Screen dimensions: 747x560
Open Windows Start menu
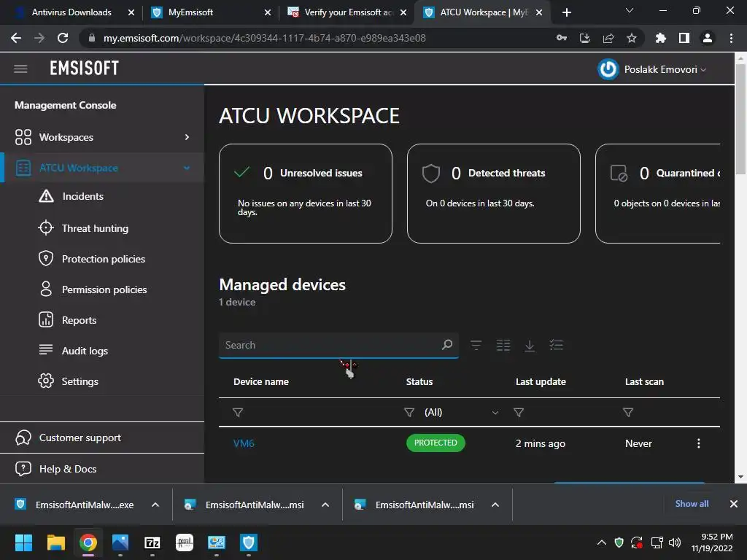pyautogui.click(x=24, y=542)
